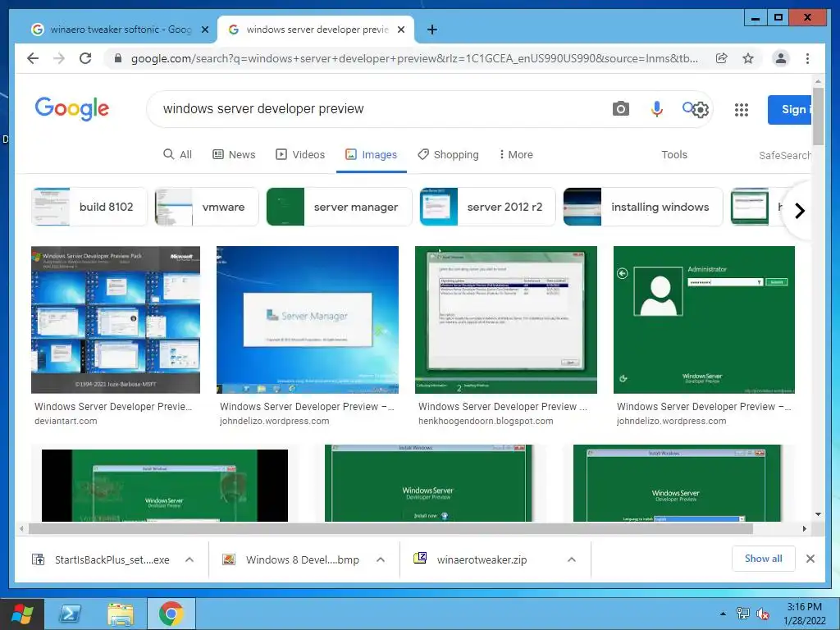Viewport: 840px width, 630px height.
Task: Switch to All search results
Action: pyautogui.click(x=177, y=154)
